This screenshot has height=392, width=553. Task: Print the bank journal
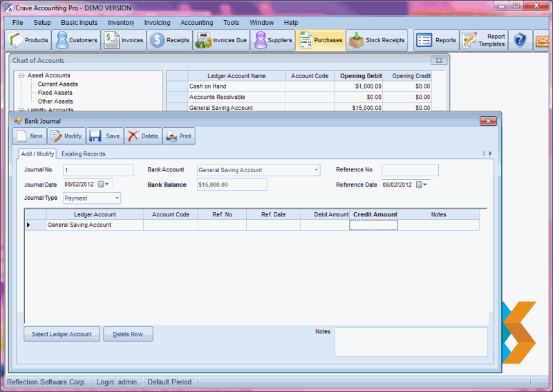178,136
